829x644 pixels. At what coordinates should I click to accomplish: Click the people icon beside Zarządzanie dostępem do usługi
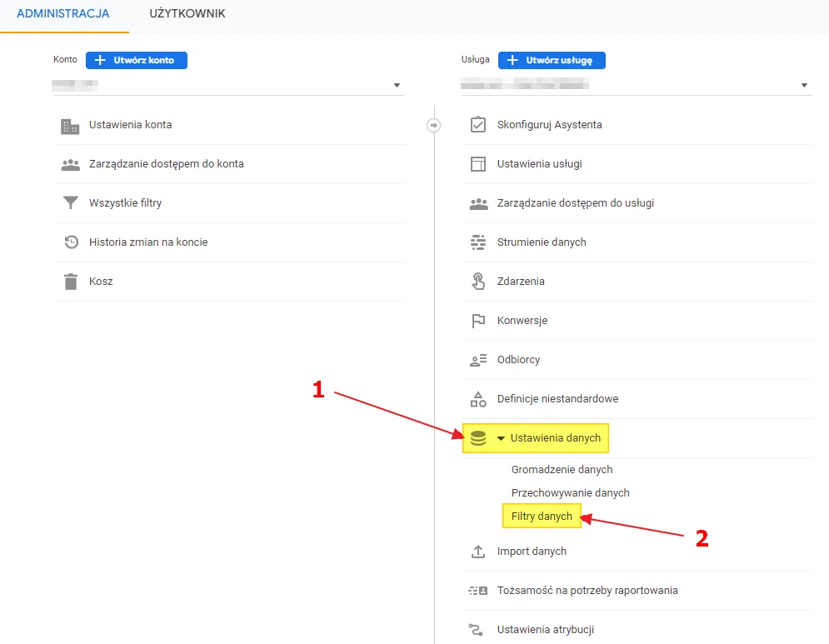coord(478,203)
